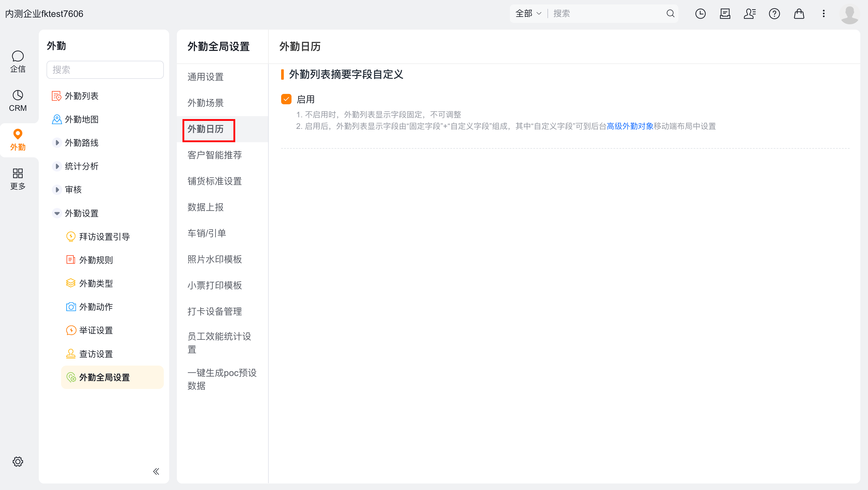
Task: Click the 外勤 panel search field
Action: [x=105, y=70]
